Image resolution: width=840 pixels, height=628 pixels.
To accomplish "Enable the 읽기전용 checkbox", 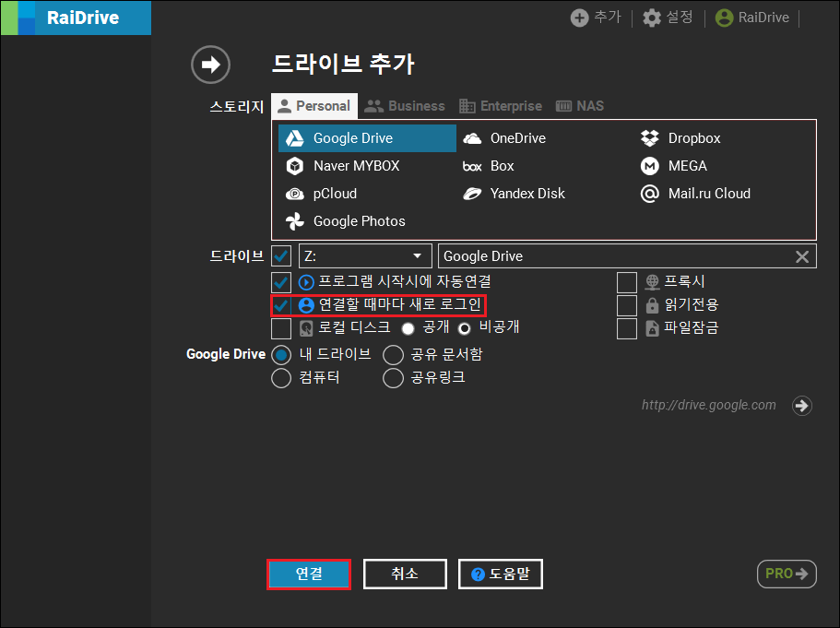I will [627, 305].
